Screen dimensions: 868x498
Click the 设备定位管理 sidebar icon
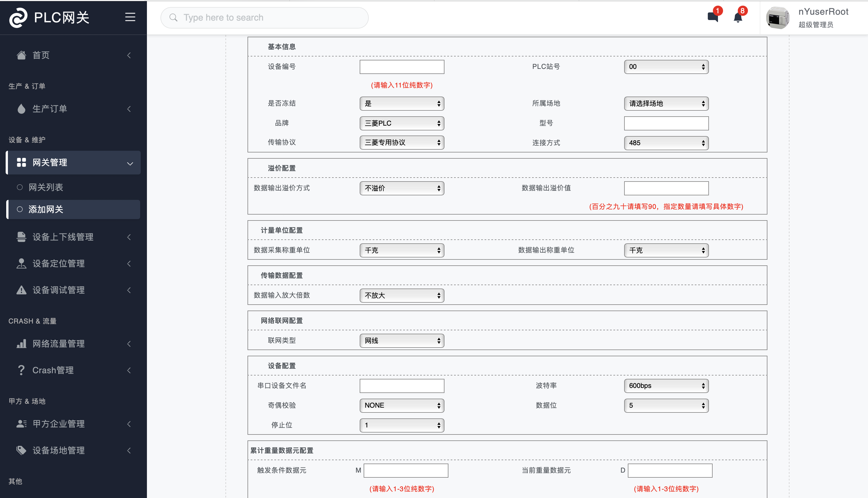[x=21, y=263]
